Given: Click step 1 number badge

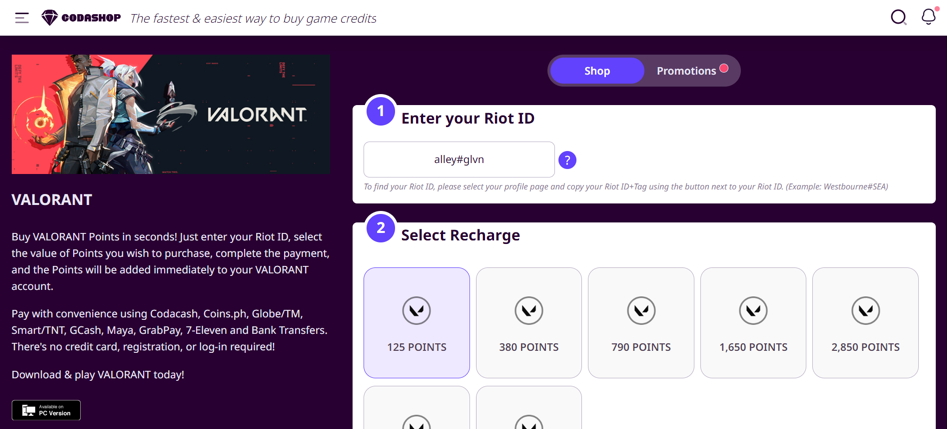Looking at the screenshot, I should click(x=380, y=111).
